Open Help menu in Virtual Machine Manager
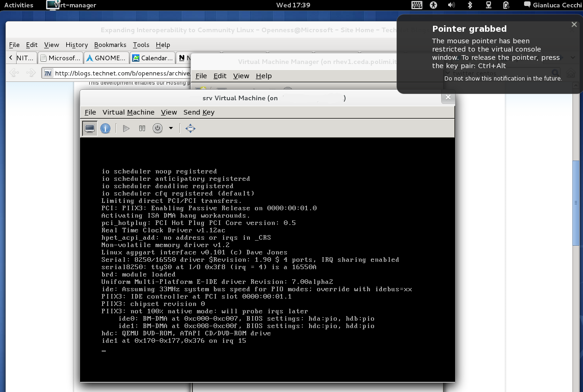The width and height of the screenshot is (583, 392). coord(264,76)
